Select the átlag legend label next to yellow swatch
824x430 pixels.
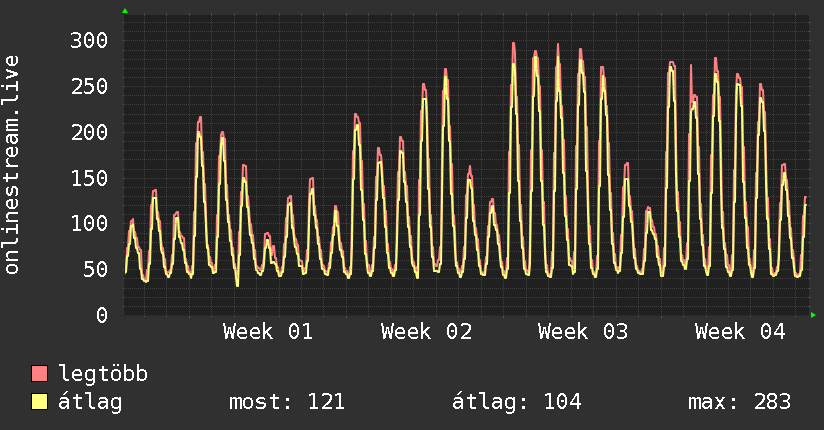click(x=91, y=402)
